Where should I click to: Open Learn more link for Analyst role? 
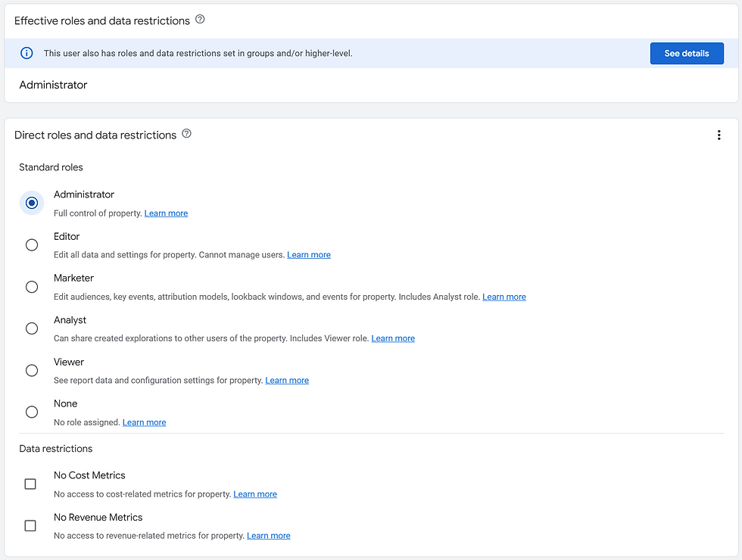[x=393, y=339]
